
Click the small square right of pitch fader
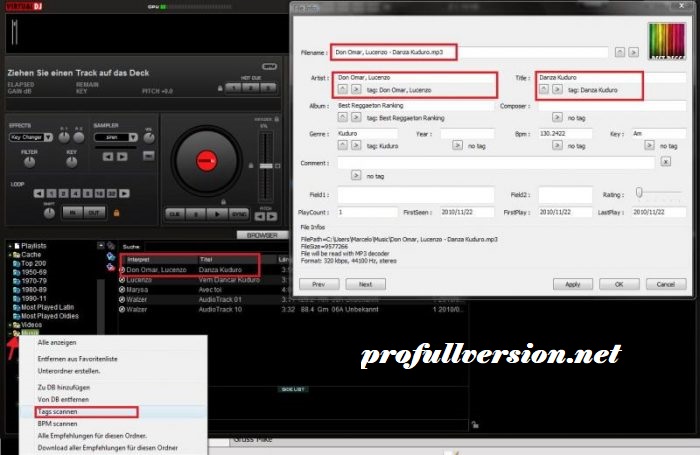(278, 166)
